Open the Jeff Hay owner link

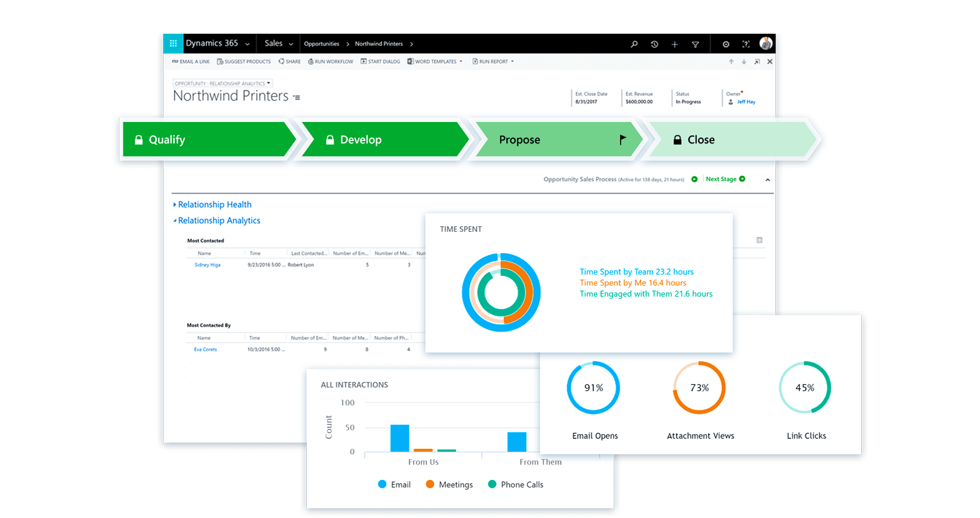[x=746, y=102]
